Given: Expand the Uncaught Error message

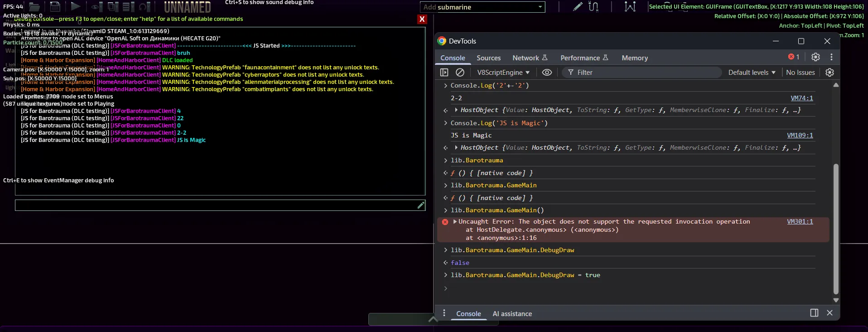Looking at the screenshot, I should click(x=455, y=222).
